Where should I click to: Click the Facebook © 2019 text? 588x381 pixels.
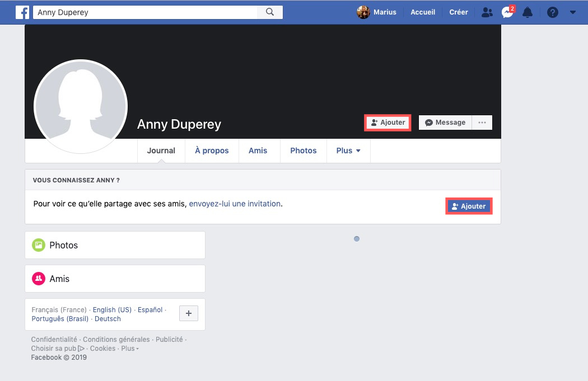point(59,358)
